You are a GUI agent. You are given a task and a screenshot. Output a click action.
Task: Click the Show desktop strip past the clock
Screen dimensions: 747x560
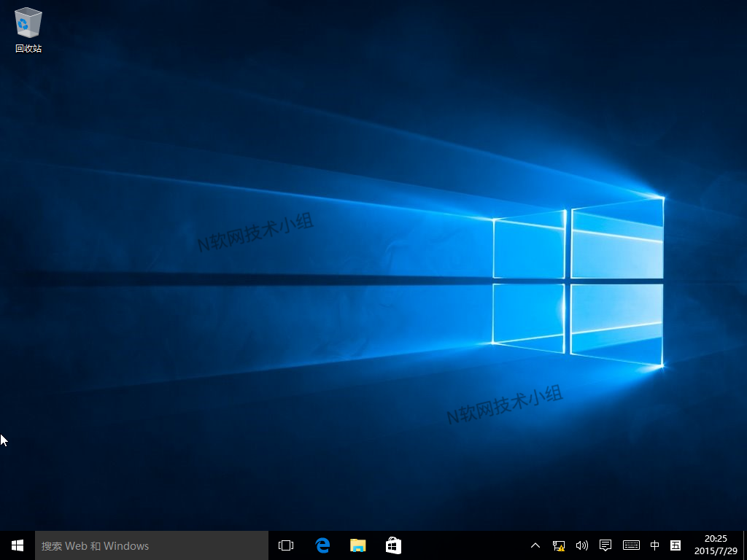tap(745, 545)
